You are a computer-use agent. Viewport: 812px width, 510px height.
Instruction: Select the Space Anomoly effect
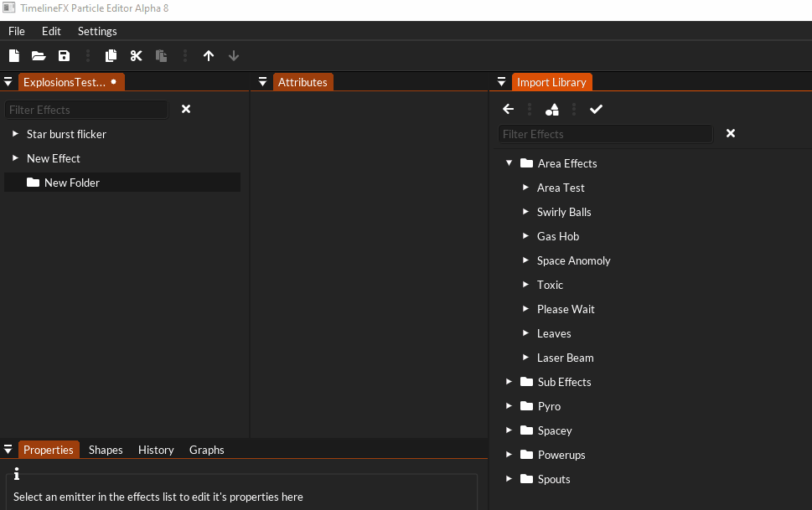[573, 260]
